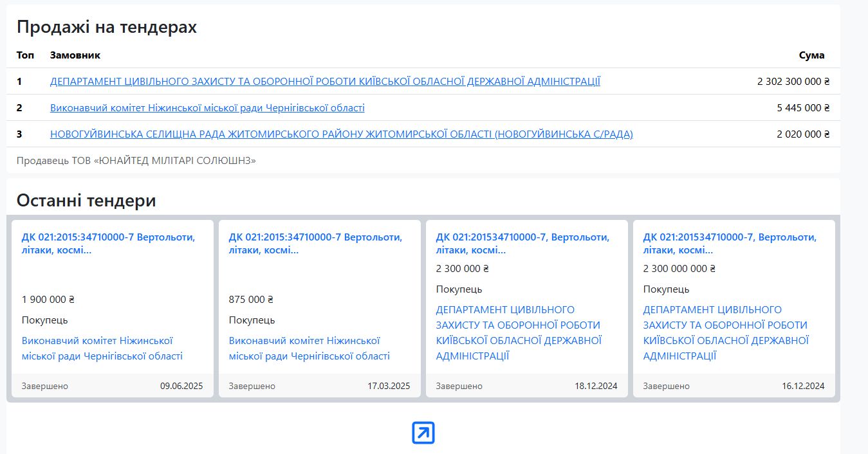Open tender title in the 2 300 000 000 ₴ card
Viewport: 868px width, 454px height.
coord(730,244)
